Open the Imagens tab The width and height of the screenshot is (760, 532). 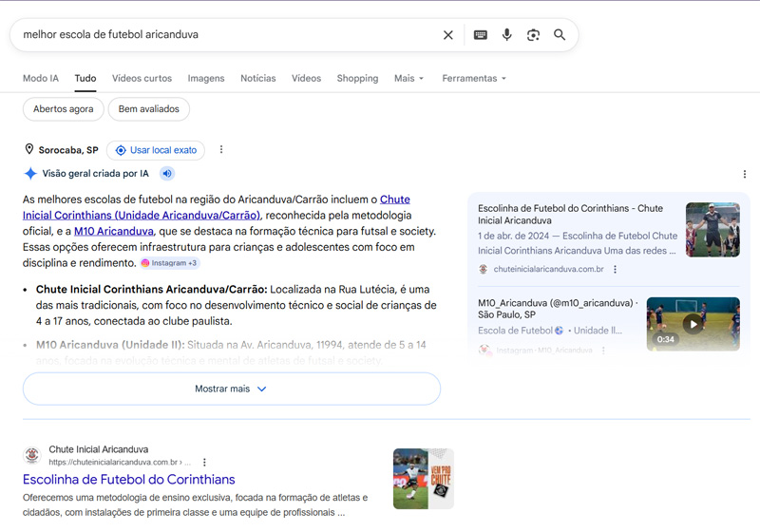pyautogui.click(x=206, y=78)
